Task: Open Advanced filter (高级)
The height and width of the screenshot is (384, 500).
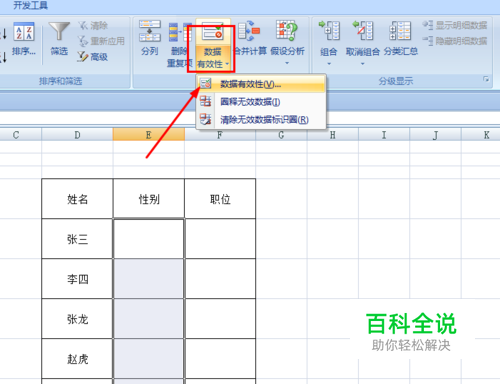Action: (93, 57)
